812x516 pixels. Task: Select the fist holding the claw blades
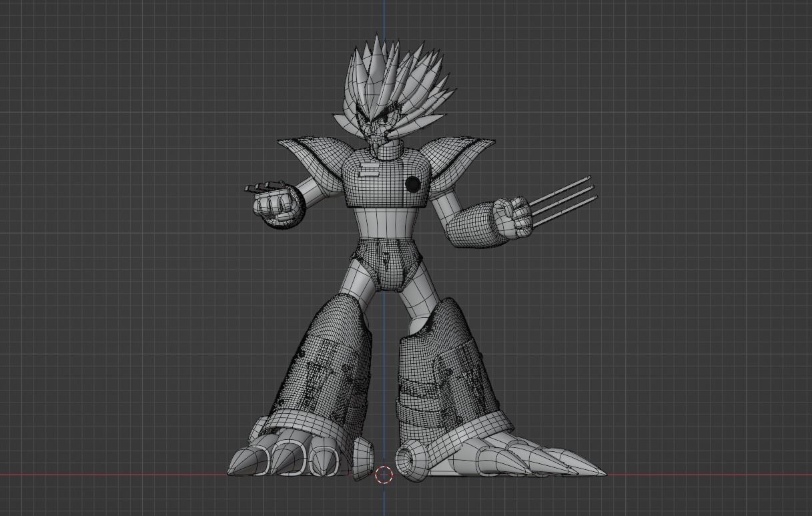[513, 217]
